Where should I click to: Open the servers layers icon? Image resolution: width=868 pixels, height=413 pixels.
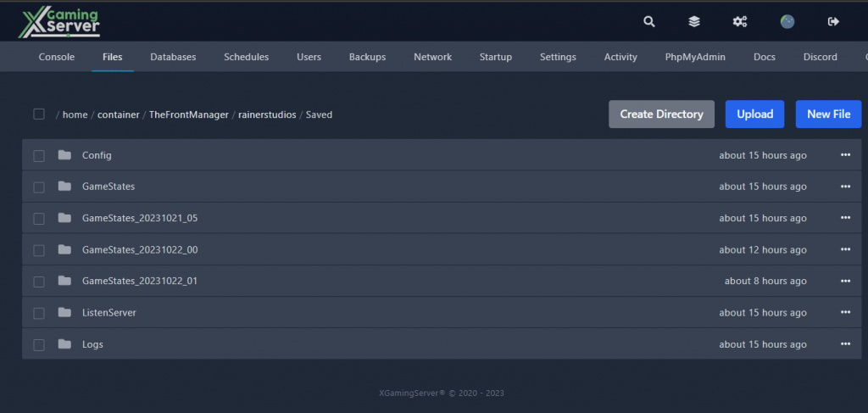click(694, 21)
